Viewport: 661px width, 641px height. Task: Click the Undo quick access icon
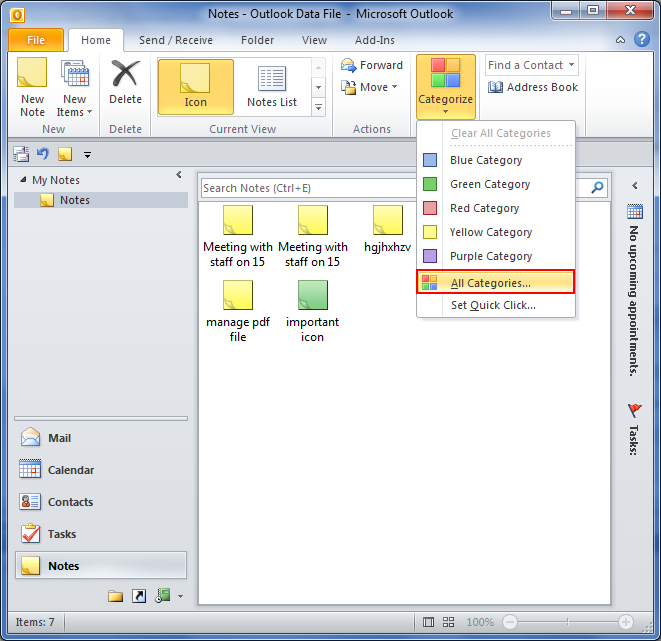pos(43,154)
